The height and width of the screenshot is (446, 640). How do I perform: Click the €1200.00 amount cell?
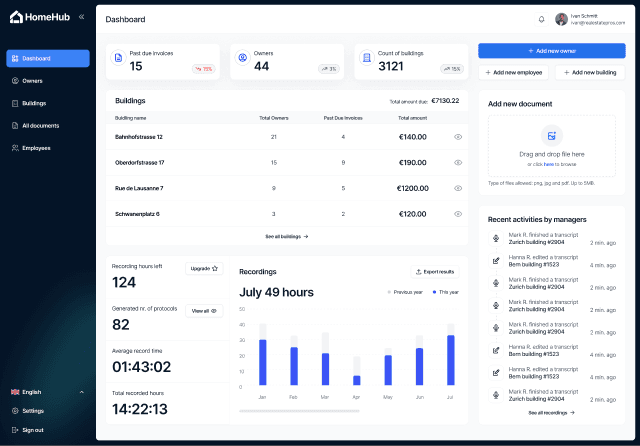click(413, 189)
